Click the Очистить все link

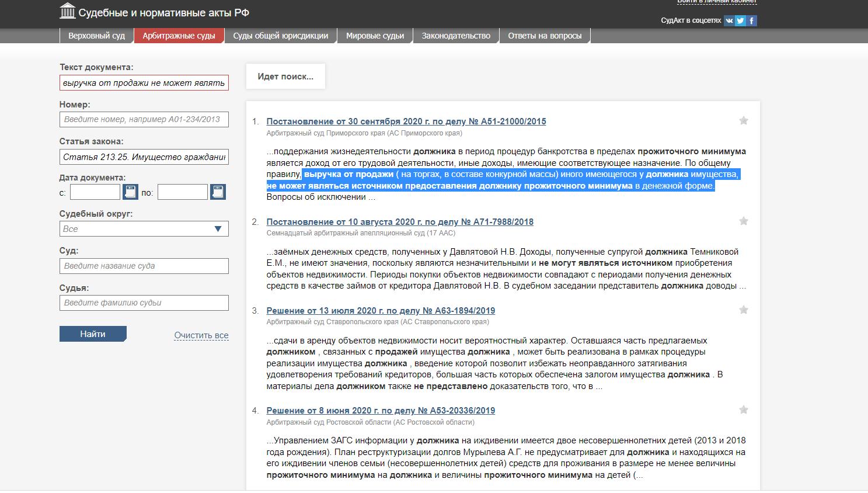201,335
